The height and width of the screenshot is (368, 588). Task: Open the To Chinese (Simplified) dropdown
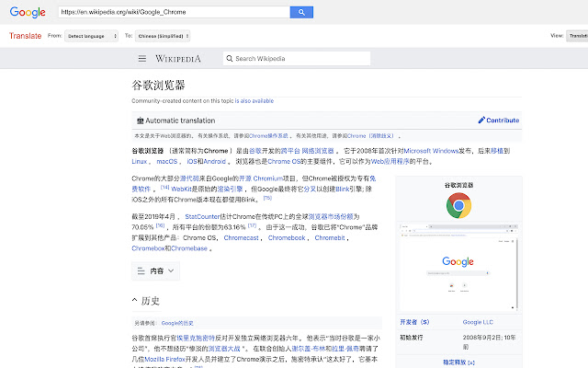click(163, 36)
